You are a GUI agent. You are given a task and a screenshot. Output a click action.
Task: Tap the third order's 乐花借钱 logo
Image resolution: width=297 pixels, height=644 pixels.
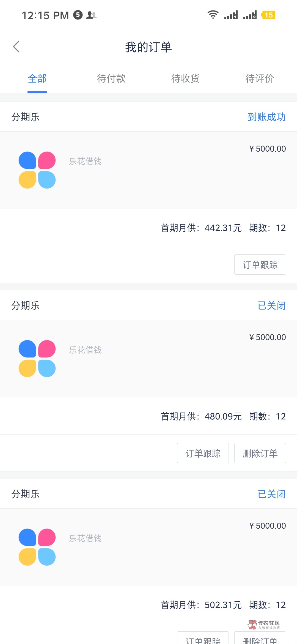pyautogui.click(x=37, y=547)
